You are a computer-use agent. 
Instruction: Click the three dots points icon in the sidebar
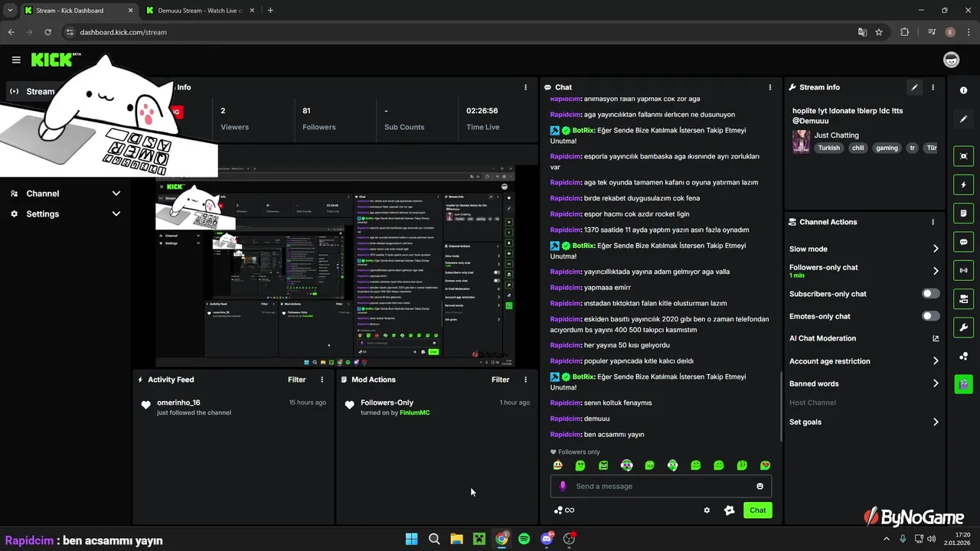(x=963, y=357)
